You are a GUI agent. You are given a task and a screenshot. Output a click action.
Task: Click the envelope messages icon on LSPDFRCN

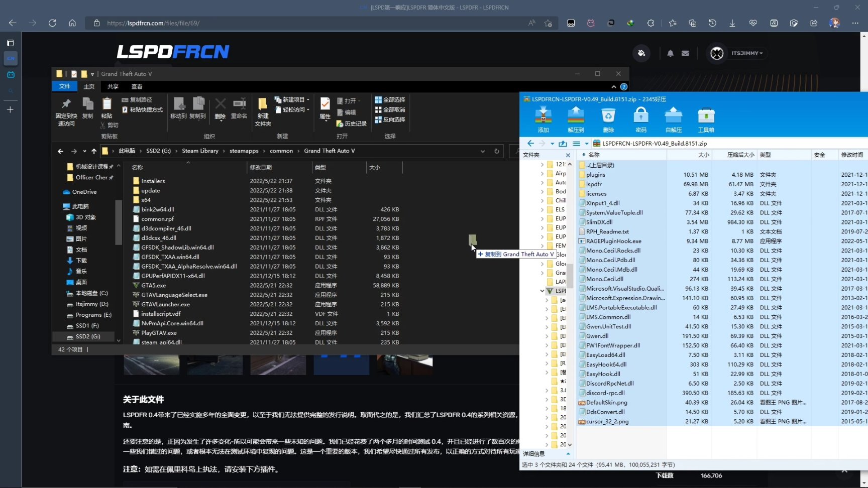685,53
